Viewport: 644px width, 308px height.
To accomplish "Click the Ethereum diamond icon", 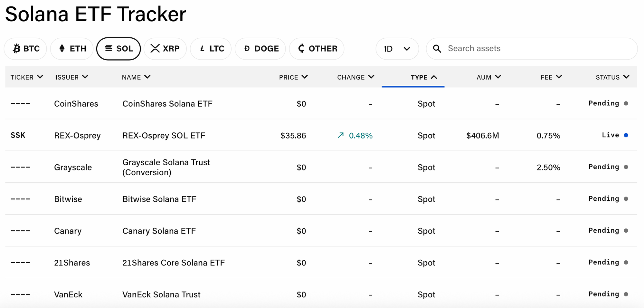I will point(62,49).
